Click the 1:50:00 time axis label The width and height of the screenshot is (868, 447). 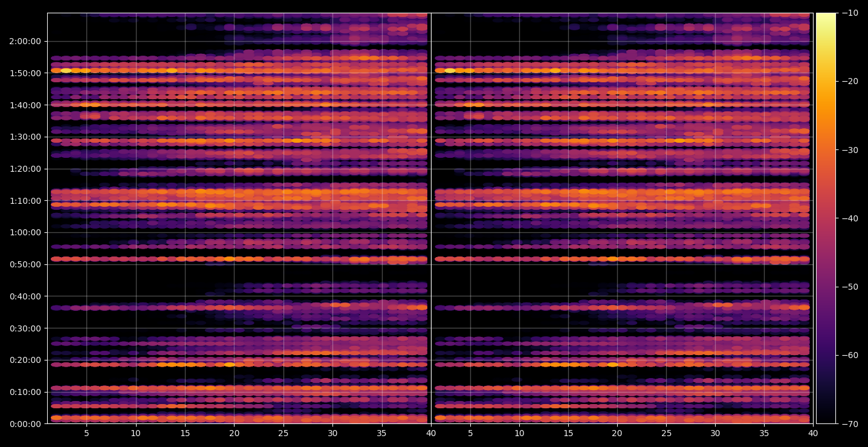[25, 73]
